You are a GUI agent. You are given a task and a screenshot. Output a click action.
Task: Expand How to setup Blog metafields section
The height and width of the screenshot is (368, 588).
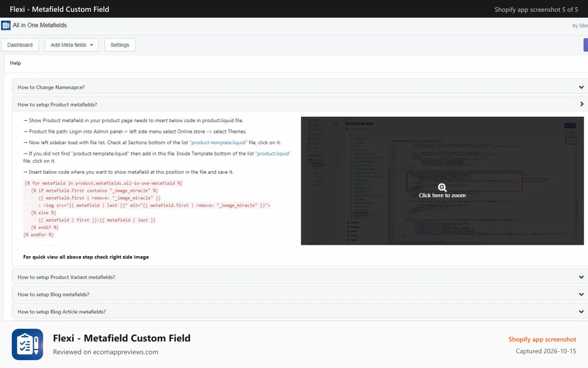click(x=300, y=294)
